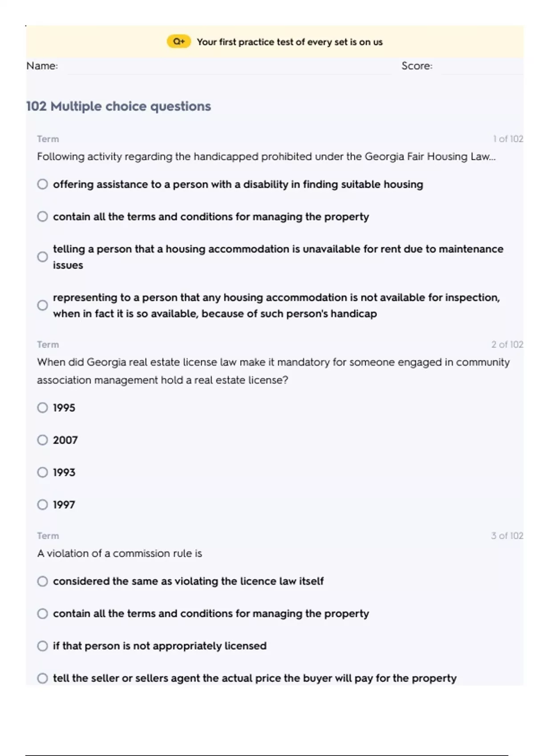Click the Q+ badge icon in banner
534x756 pixels.
click(178, 42)
